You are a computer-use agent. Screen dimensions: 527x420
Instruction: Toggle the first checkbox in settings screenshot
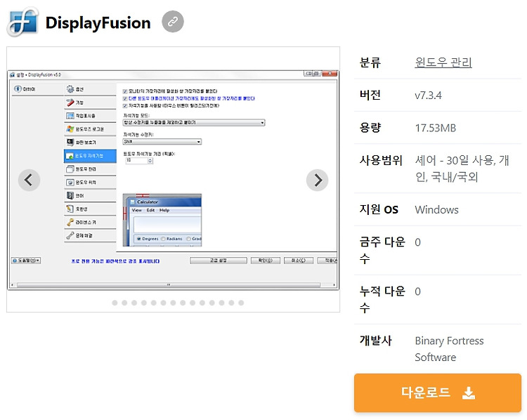(125, 91)
